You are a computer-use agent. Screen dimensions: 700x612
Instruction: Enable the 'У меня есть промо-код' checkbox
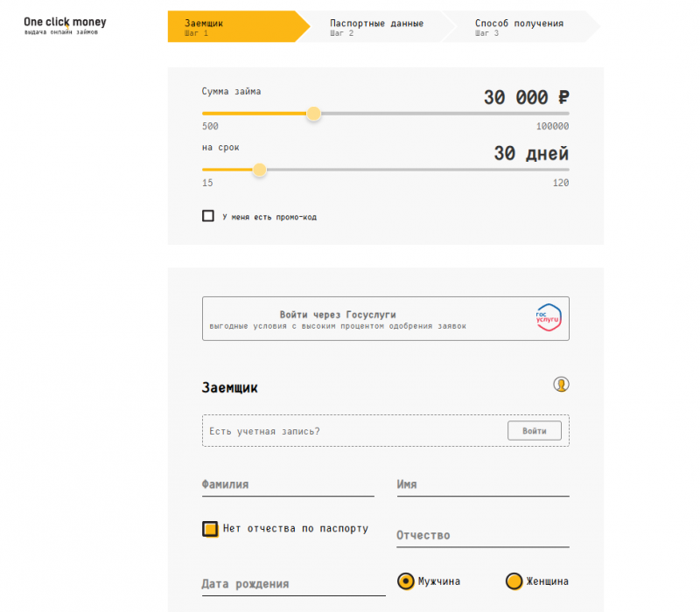tap(207, 215)
